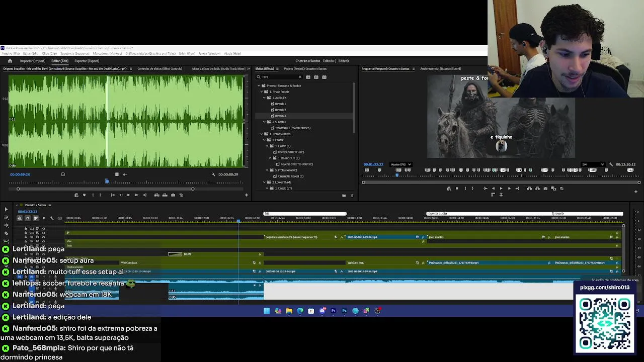
Task: Switch to Controles de efeitos tab
Action: click(x=159, y=68)
